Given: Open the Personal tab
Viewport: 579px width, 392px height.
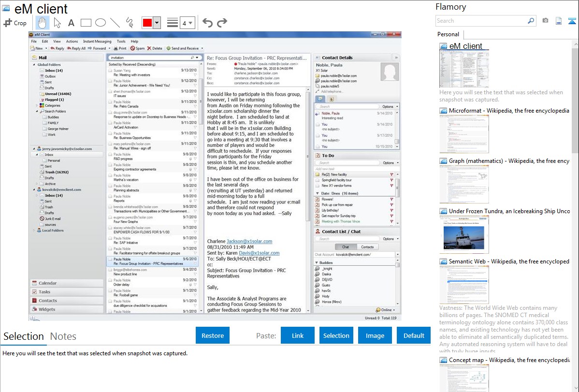Looking at the screenshot, I should pyautogui.click(x=448, y=34).
